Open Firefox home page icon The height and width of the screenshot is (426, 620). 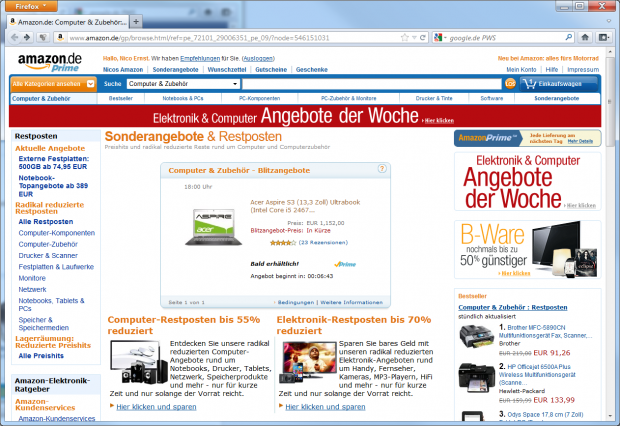585,38
